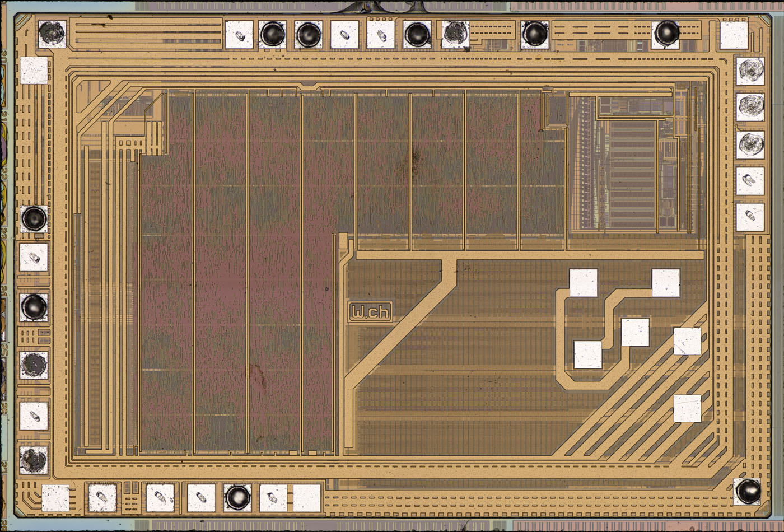Select the ball-bonded pad on bottom edge
Screen dimensions: 784x532
[x=237, y=497]
